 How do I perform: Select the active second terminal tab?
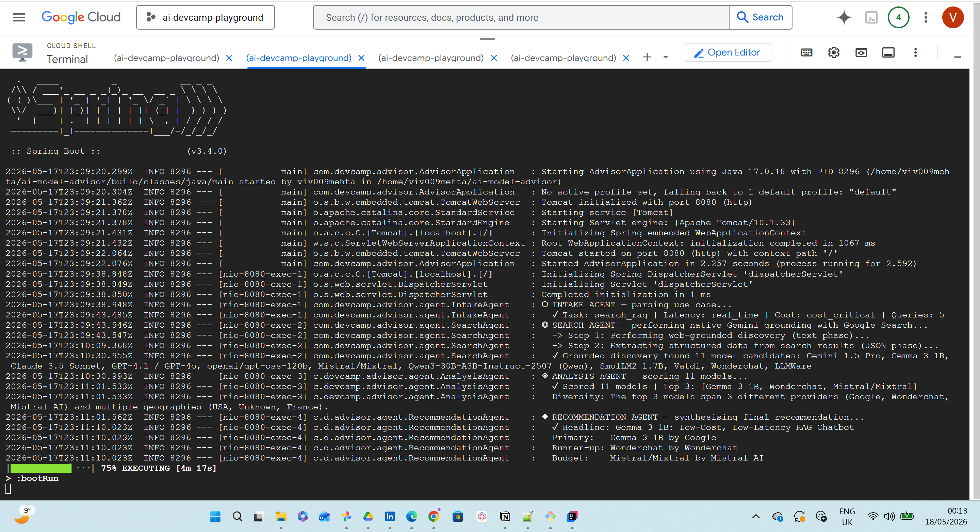pos(299,58)
